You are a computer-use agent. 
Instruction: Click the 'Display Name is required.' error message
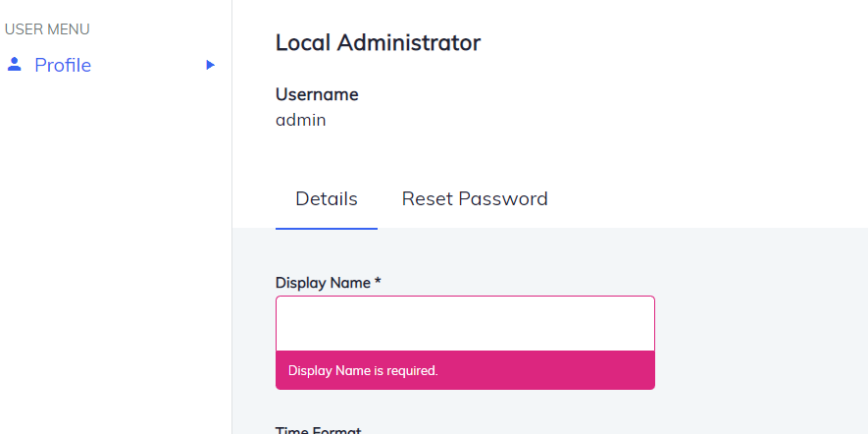point(363,371)
